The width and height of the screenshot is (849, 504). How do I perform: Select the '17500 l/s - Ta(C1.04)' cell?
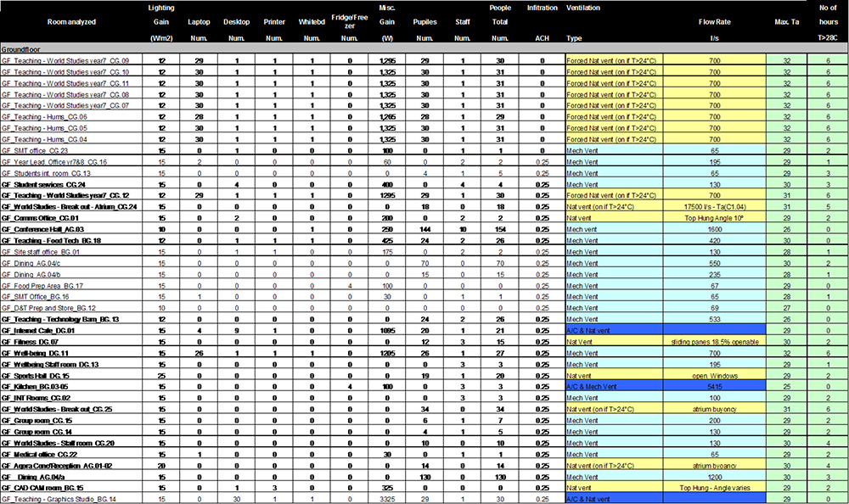click(x=714, y=206)
